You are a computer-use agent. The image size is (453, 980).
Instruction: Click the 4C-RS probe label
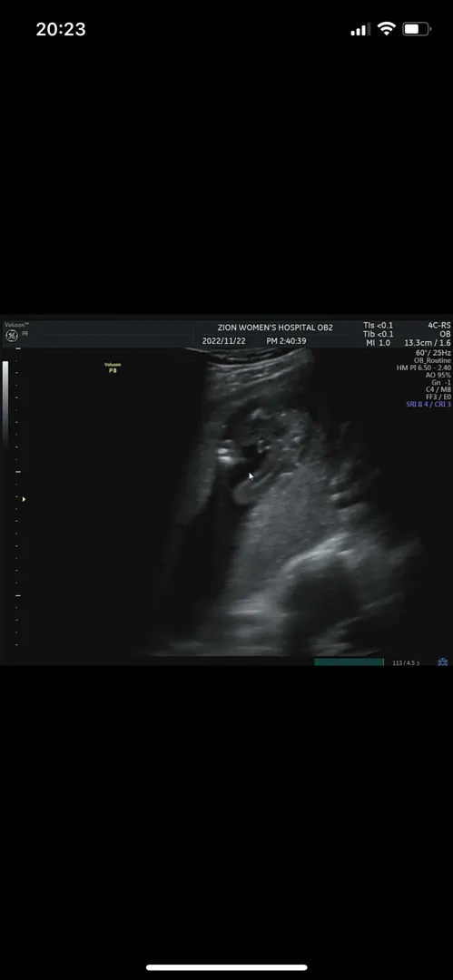(x=438, y=325)
